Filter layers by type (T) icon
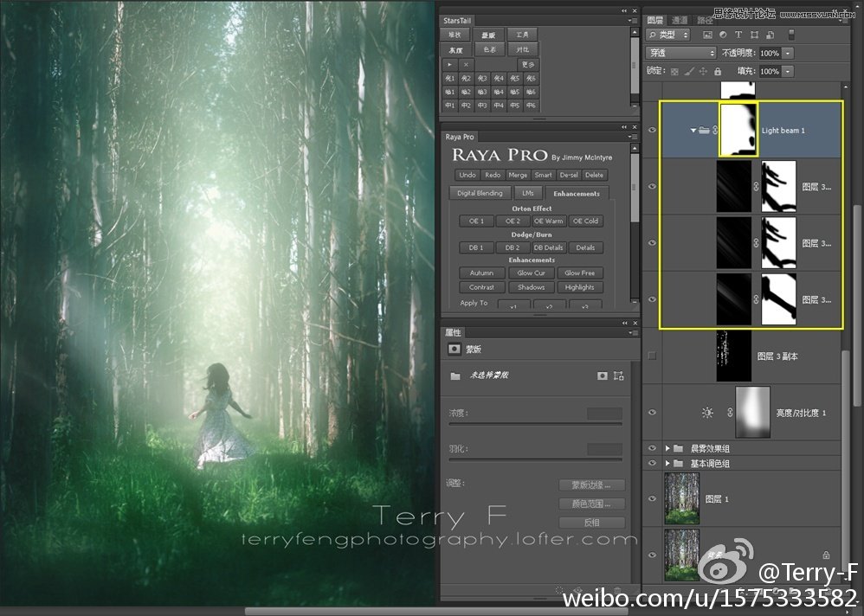This screenshot has height=616, width=864. tap(738, 35)
